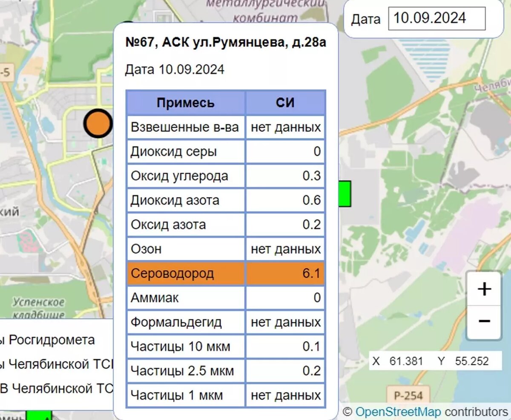Click the Частицы 1 мкм row label
The height and width of the screenshot is (420, 511).
177,395
